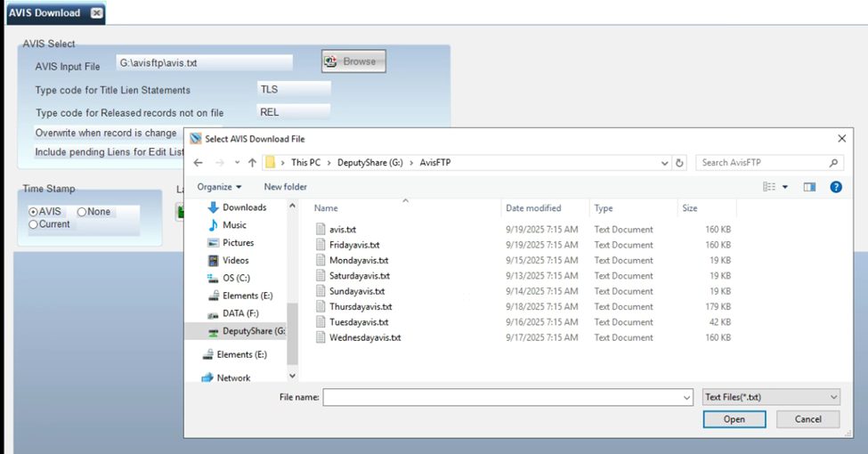This screenshot has height=454, width=868.
Task: Sort files by Date modified column
Action: click(x=533, y=208)
